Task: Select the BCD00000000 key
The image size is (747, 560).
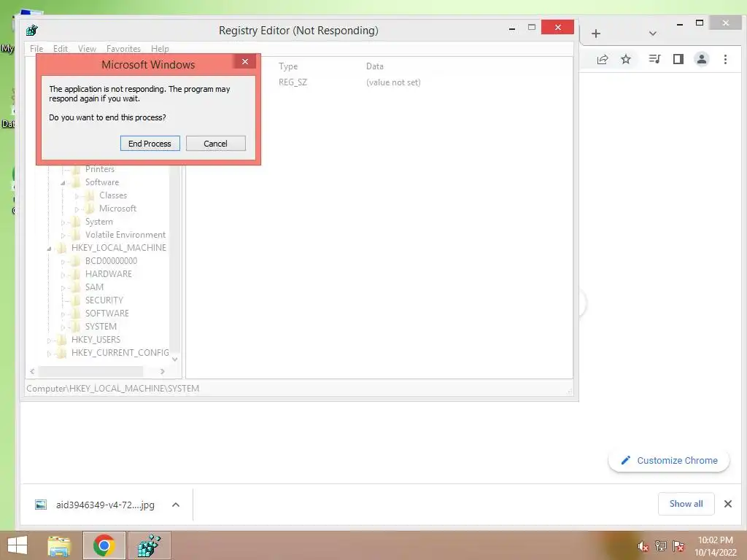Action: (x=111, y=261)
